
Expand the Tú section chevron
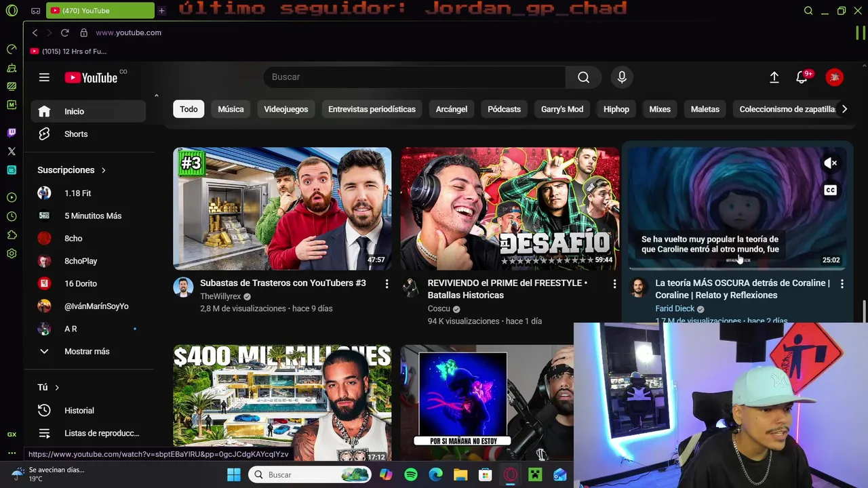[x=57, y=388]
